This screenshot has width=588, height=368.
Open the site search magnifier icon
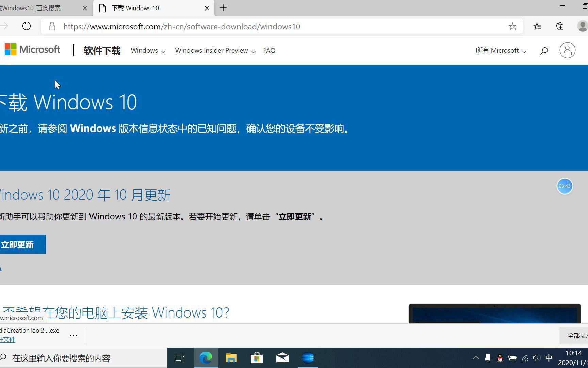tap(543, 51)
